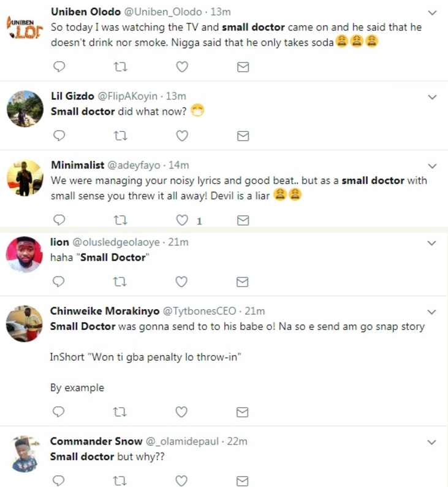Screen dimensions: 448x487
Task: Send lion's tweet via direct message
Action: pos(242,282)
